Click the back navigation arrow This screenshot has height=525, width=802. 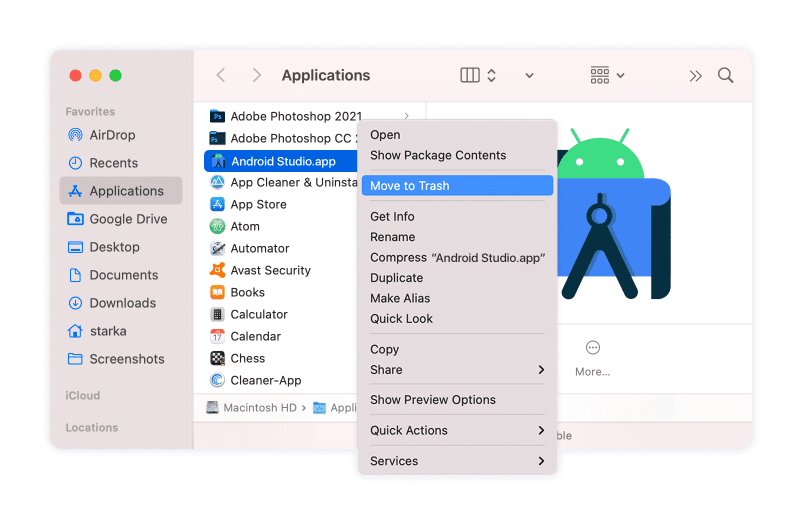(x=221, y=76)
